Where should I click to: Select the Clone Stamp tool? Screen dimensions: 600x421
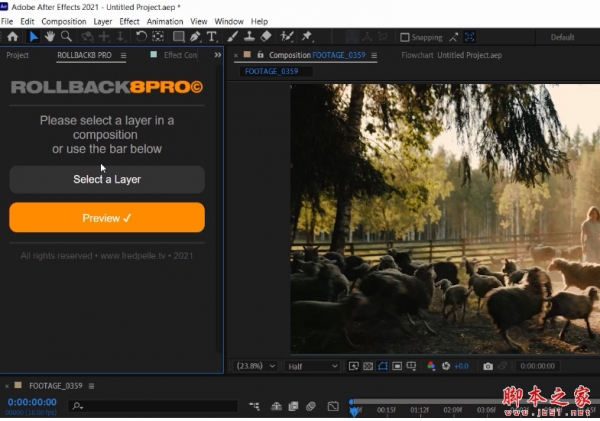[249, 37]
